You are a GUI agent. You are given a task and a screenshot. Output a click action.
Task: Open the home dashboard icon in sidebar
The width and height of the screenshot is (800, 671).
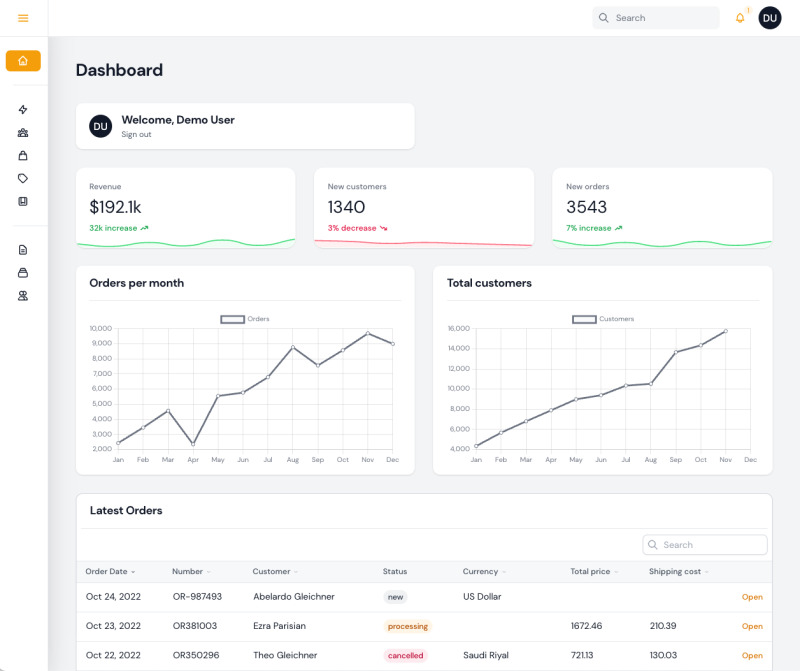pyautogui.click(x=23, y=61)
